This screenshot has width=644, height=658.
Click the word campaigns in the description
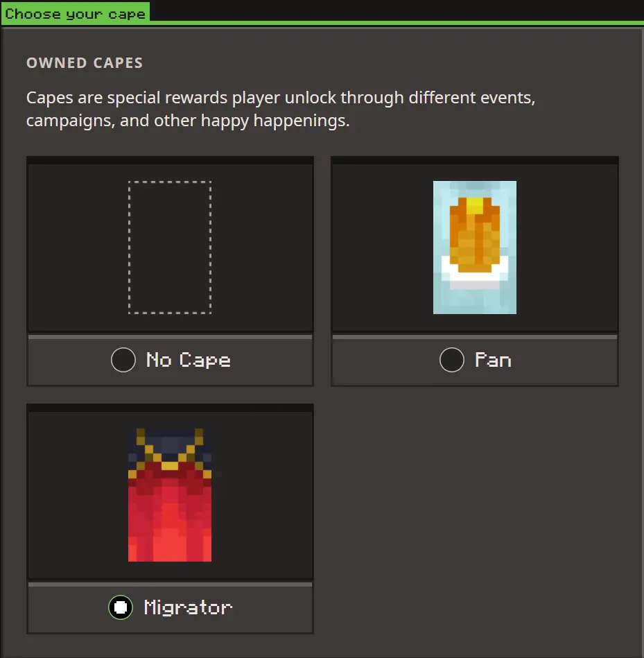pyautogui.click(x=71, y=121)
